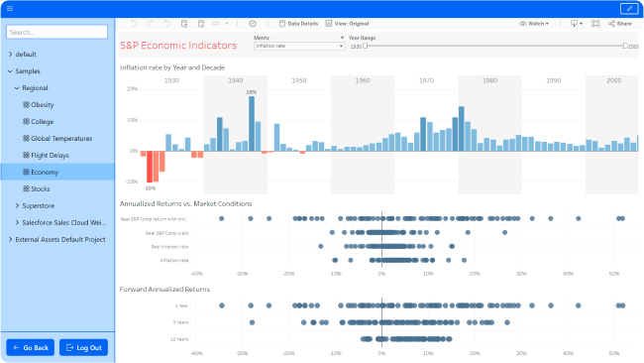Open the College view

pyautogui.click(x=42, y=122)
